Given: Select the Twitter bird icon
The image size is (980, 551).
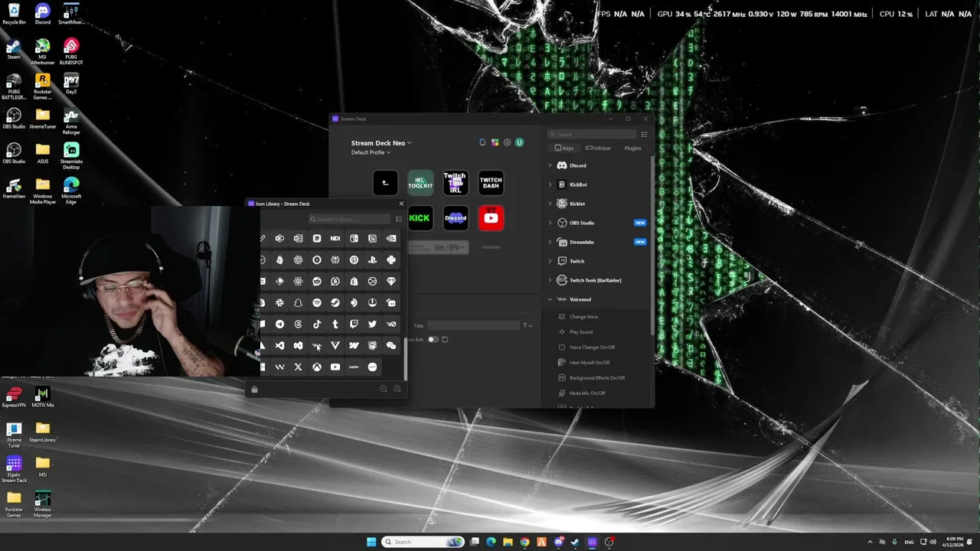Looking at the screenshot, I should 372,324.
